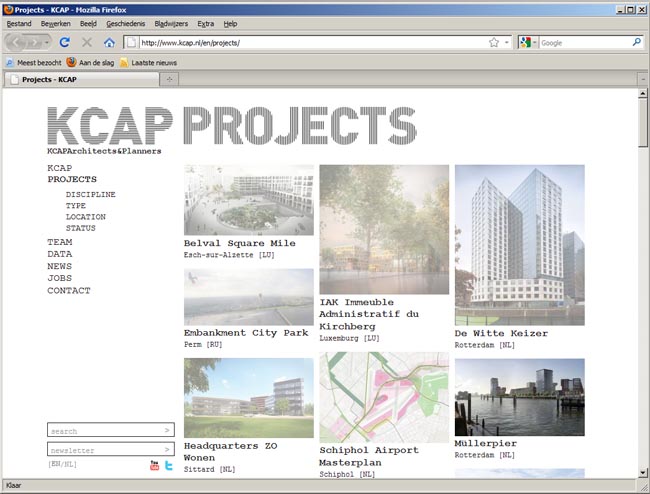Filter projects by LOCATION
Viewport: 650px width, 494px height.
coord(86,217)
